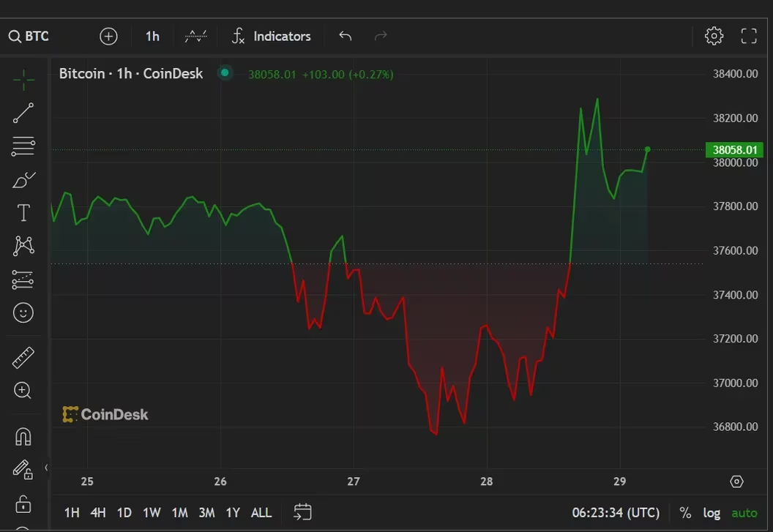Open the 1h interval dropdown
Viewport: 773px width, 532px height.
click(152, 36)
